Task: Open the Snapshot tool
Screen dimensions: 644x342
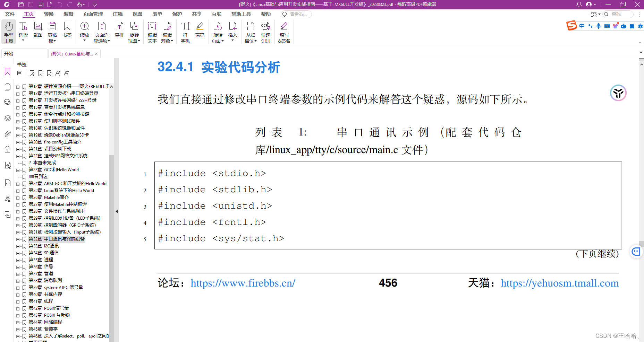Action: click(x=38, y=30)
